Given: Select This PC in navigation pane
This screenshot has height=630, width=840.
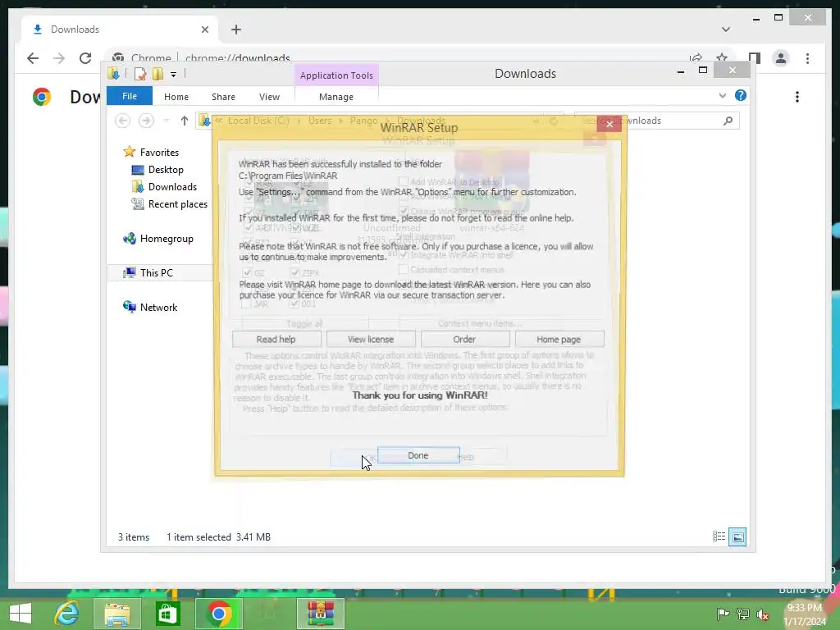Looking at the screenshot, I should click(156, 272).
